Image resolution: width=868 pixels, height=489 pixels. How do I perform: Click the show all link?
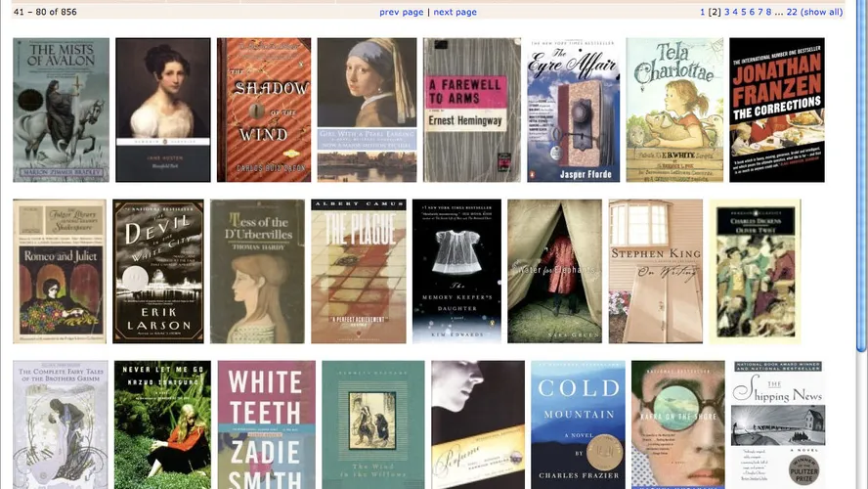coord(822,12)
